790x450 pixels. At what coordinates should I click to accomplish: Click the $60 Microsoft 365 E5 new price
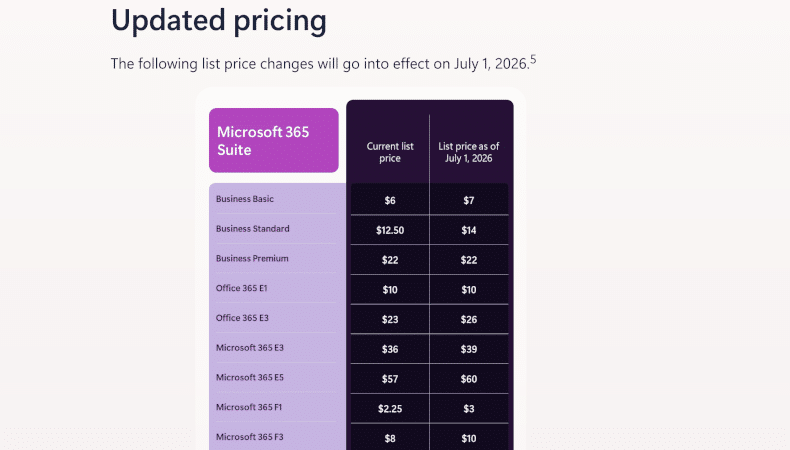(469, 379)
